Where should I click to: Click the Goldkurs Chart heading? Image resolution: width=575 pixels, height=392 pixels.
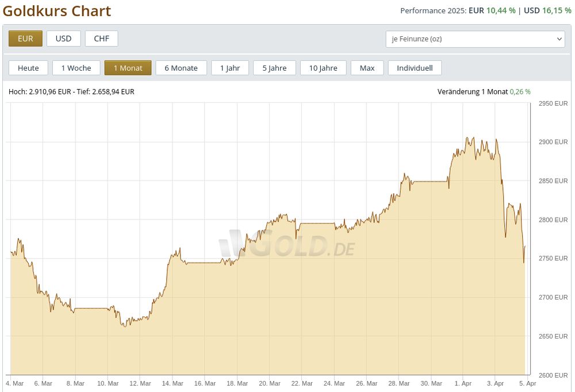point(57,11)
